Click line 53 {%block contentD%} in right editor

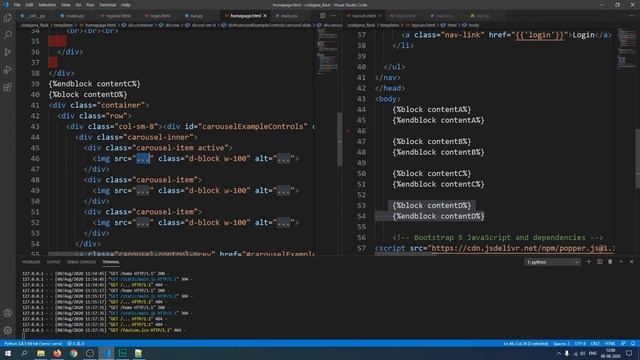pos(431,205)
